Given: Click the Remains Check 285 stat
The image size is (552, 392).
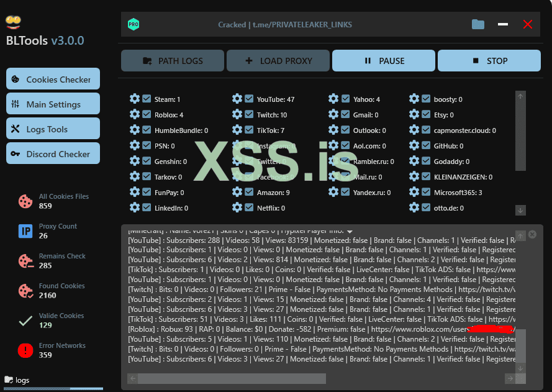Looking at the screenshot, I should tap(52, 261).
